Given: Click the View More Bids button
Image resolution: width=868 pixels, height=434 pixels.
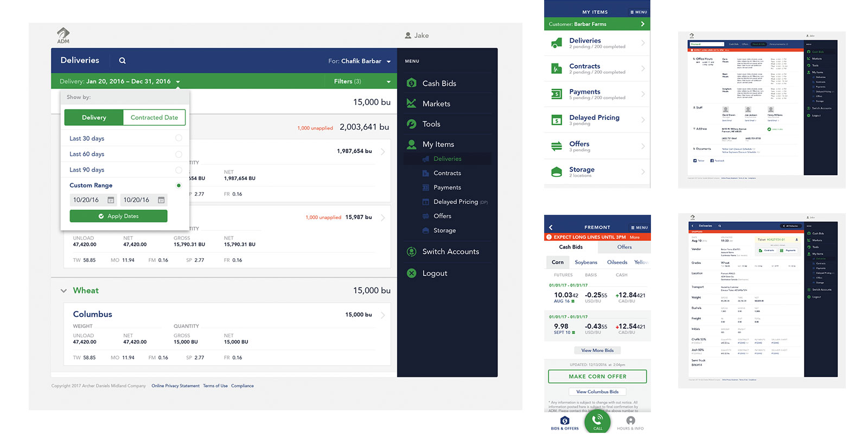Looking at the screenshot, I should tap(597, 350).
